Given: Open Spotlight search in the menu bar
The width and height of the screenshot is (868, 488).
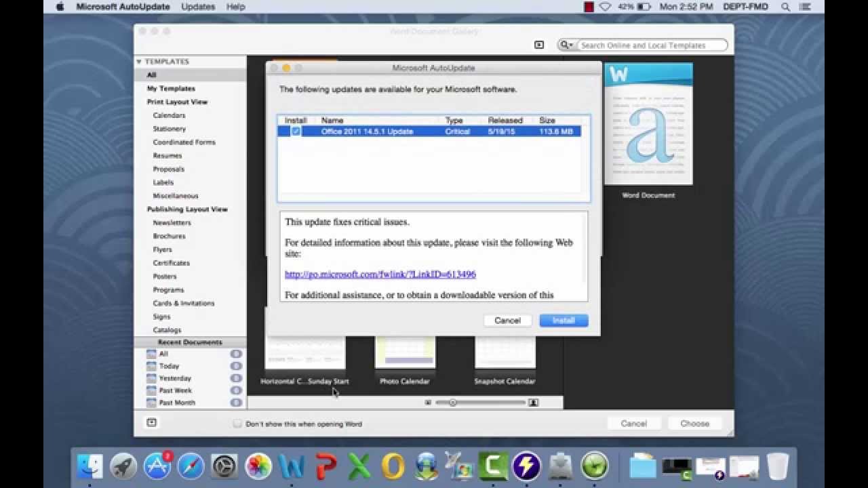Looking at the screenshot, I should point(786,7).
